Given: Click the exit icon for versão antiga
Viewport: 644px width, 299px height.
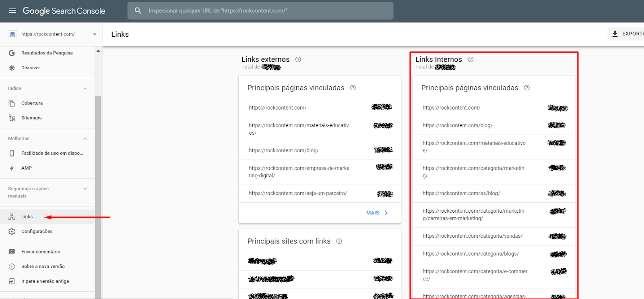Looking at the screenshot, I should 12,281.
